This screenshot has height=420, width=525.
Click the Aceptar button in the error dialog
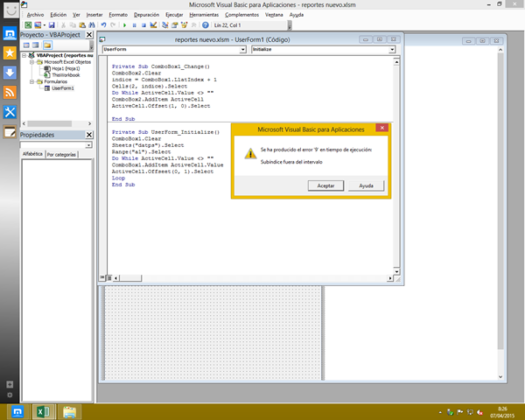pos(325,185)
